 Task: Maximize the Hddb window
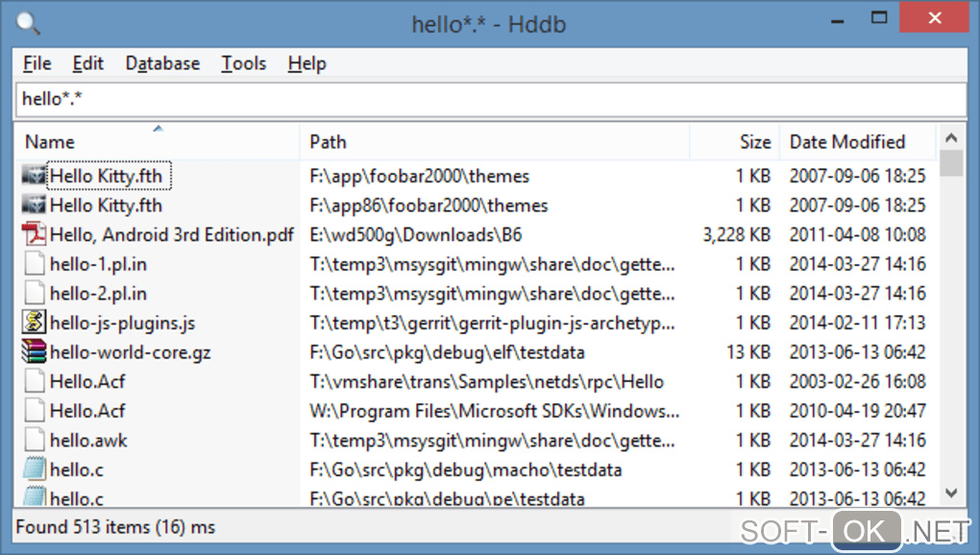click(878, 18)
